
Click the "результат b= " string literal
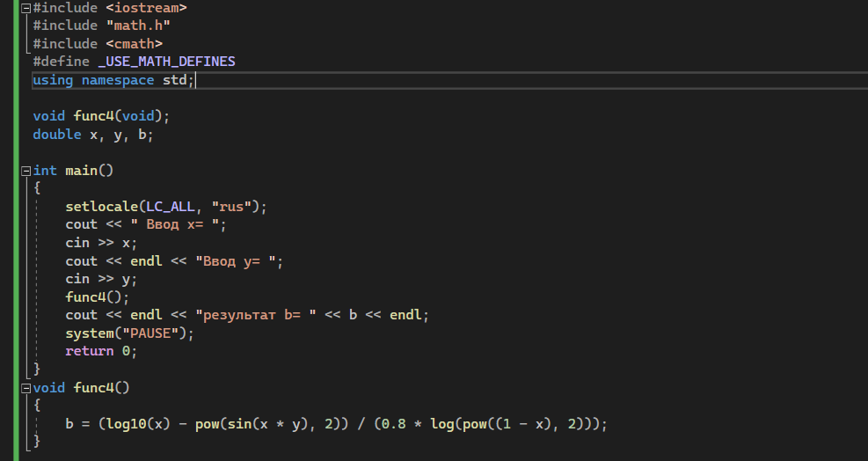(x=256, y=315)
